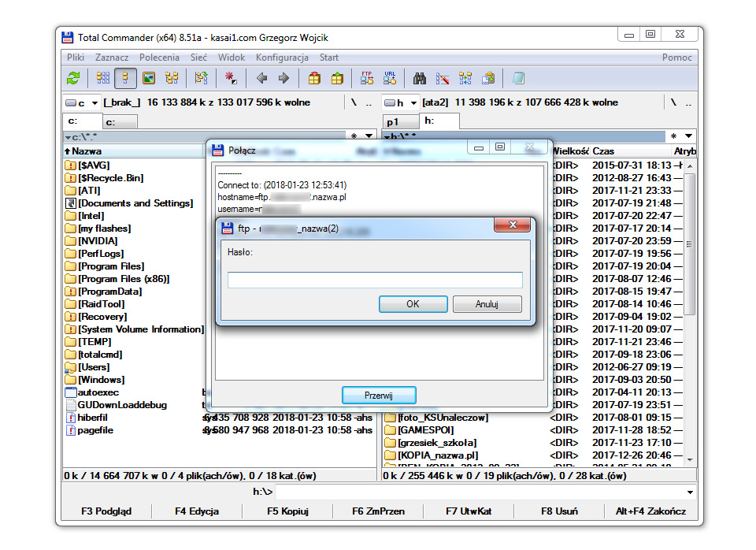756x550 pixels.
Task: Select the full file details view icon
Action: coord(125,78)
